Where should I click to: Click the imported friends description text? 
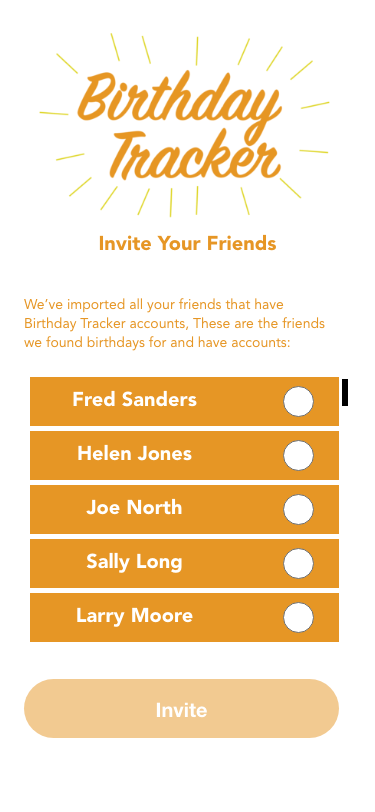(174, 323)
